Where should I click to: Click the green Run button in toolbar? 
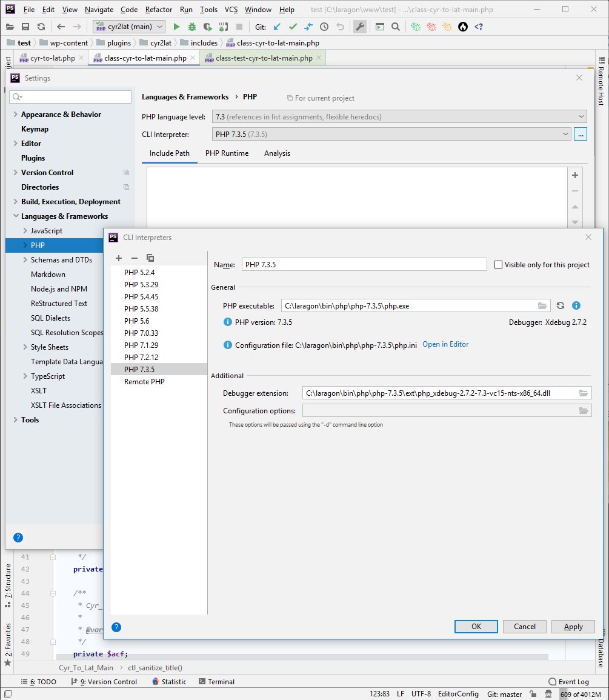176,27
